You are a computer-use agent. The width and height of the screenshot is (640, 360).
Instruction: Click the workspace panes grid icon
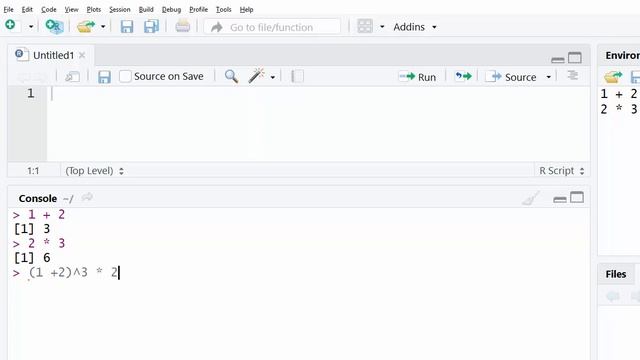pyautogui.click(x=365, y=27)
